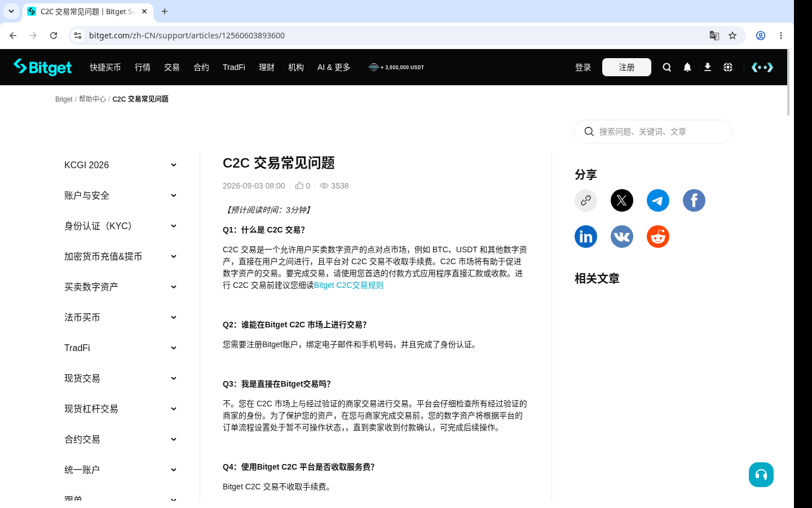
Task: Go to Bitget breadcrumb link
Action: click(64, 99)
